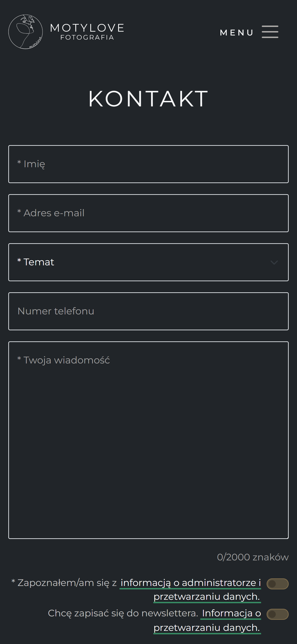Open the hamburger menu icon
297x644 pixels.
click(x=270, y=32)
